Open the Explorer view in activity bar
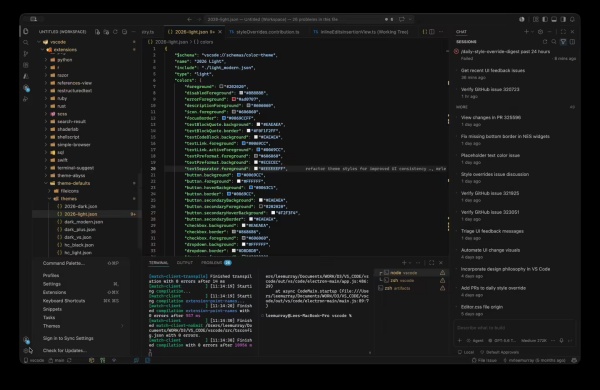Viewport: 600px width, 390px height. tap(26, 32)
